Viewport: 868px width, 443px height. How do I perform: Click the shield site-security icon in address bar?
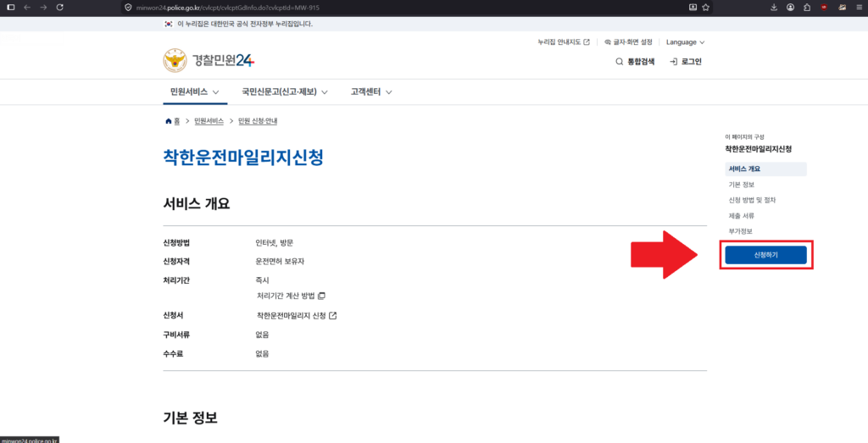point(129,8)
